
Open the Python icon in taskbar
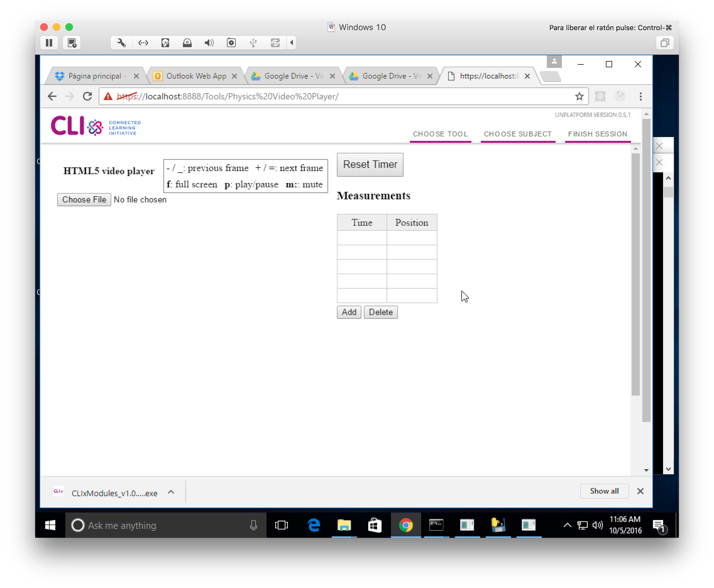tap(498, 525)
